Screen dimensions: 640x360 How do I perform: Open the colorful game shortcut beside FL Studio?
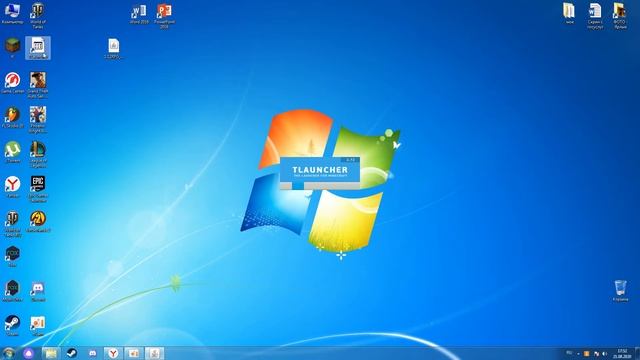[x=38, y=120]
